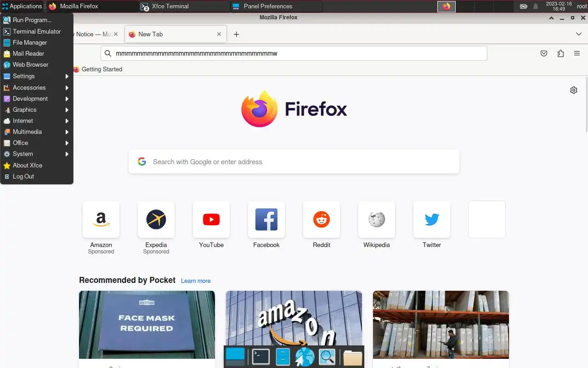Viewport: 588px width, 368px height.
Task: Open Application Finder magnifier in dock
Action: [x=328, y=357]
